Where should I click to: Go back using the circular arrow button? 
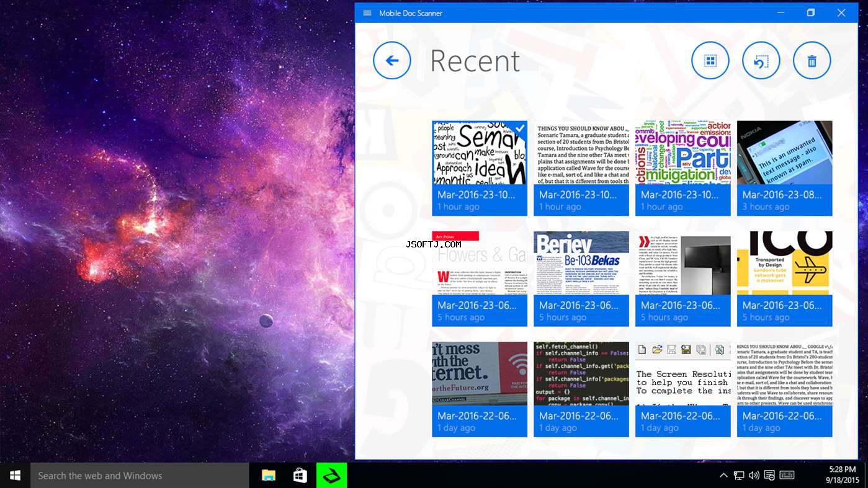392,60
